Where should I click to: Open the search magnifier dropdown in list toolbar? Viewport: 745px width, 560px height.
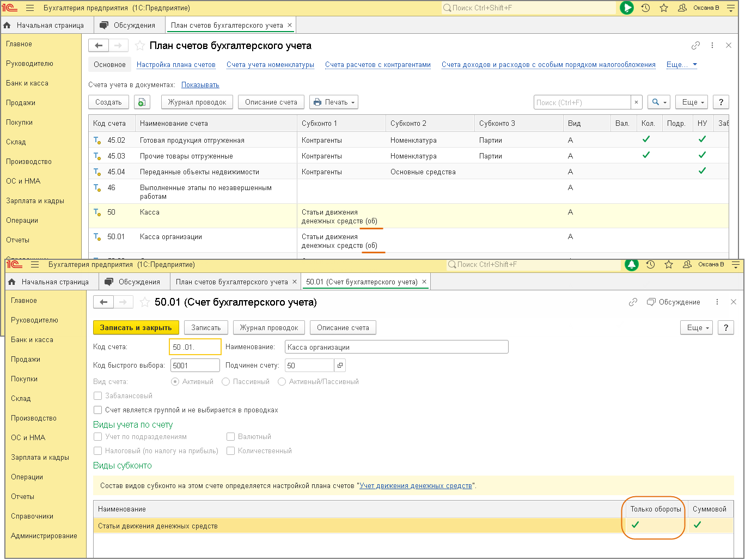click(x=658, y=102)
